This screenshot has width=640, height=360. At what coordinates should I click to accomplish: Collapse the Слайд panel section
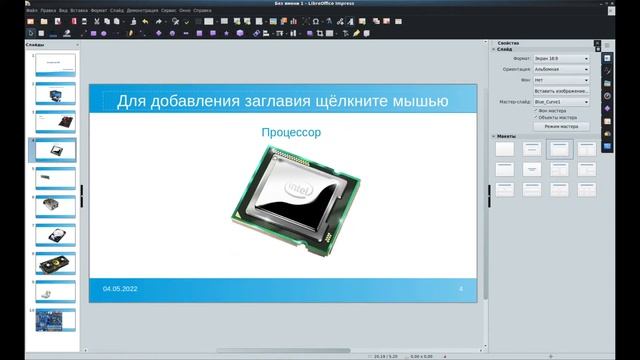pos(493,49)
